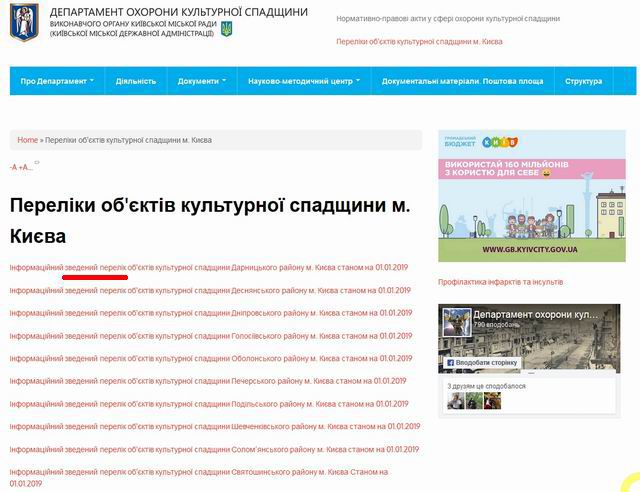Decrease font size with -A
This screenshot has height=492, width=640.
tap(13, 167)
